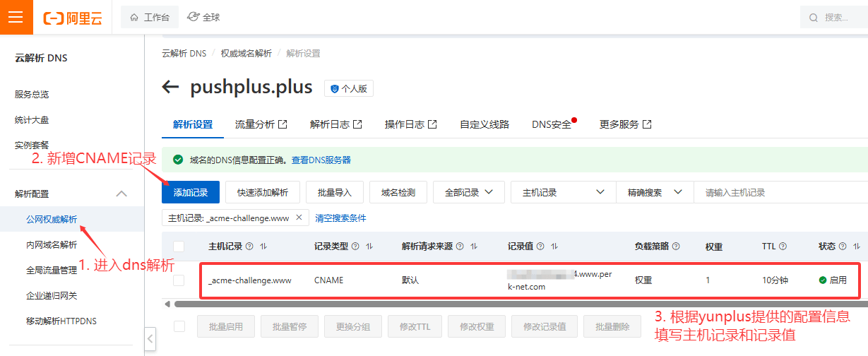Toggle the select-all checkbox in table header
Screen dimensions: 868x356
[x=179, y=247]
